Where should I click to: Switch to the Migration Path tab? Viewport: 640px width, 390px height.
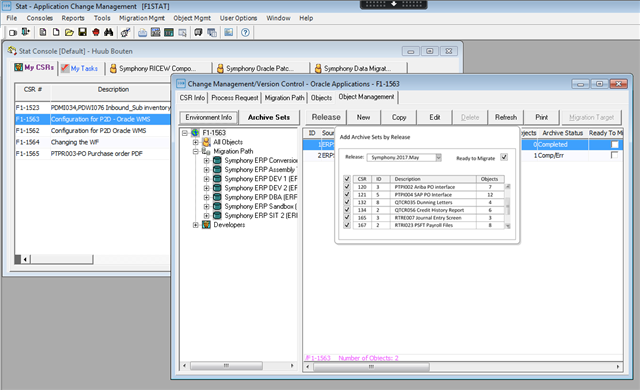click(284, 98)
